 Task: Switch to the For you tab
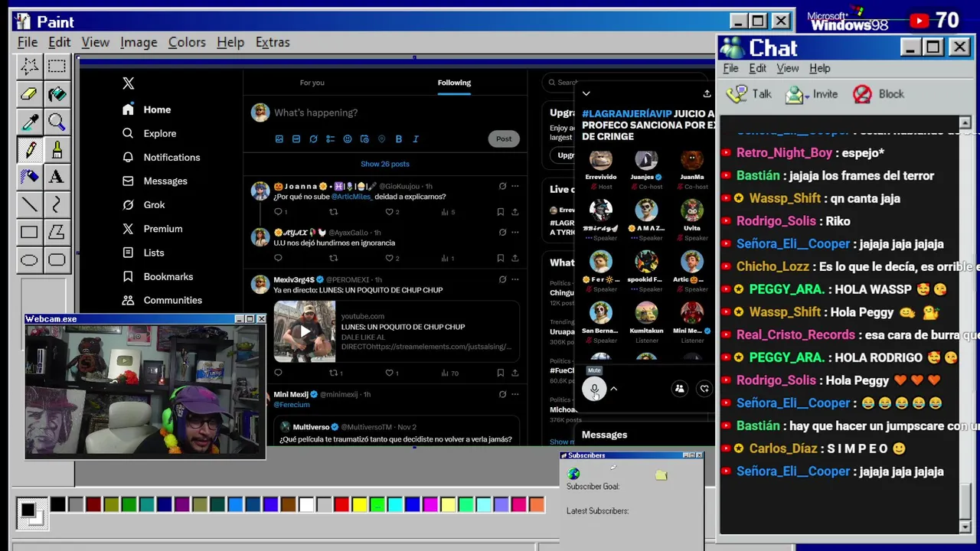click(312, 83)
